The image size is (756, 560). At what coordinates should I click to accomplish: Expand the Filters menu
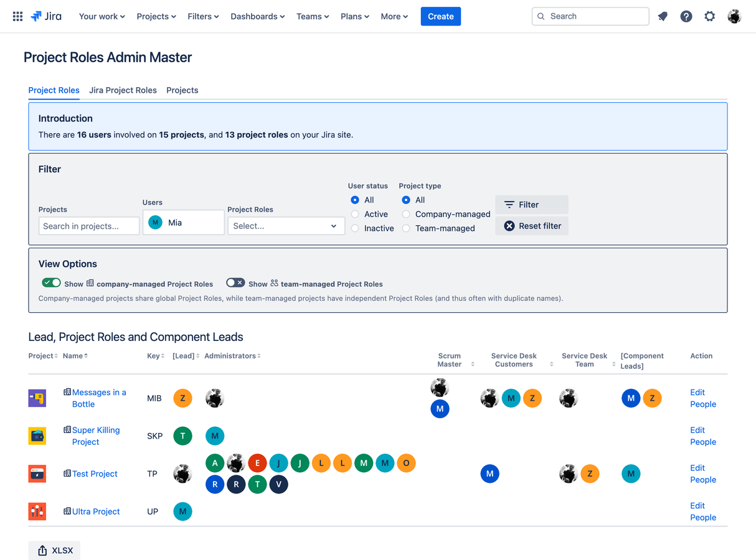pyautogui.click(x=203, y=16)
